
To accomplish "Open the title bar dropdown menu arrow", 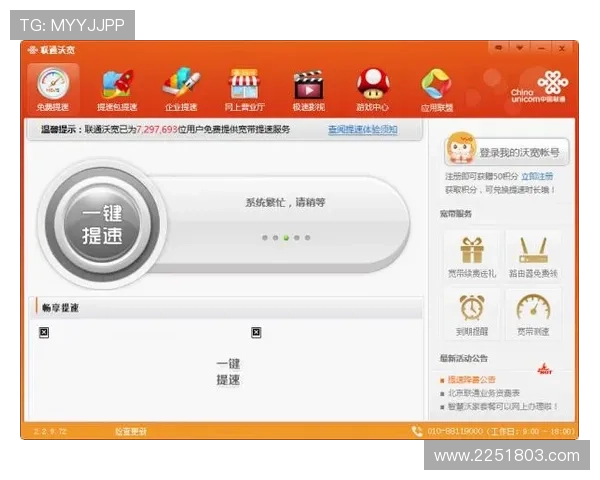I will pyautogui.click(x=519, y=48).
